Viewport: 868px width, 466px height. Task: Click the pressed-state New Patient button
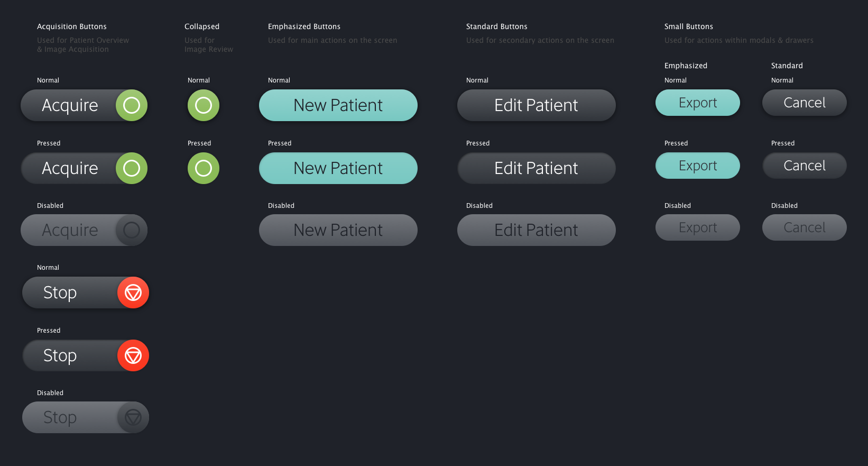338,168
